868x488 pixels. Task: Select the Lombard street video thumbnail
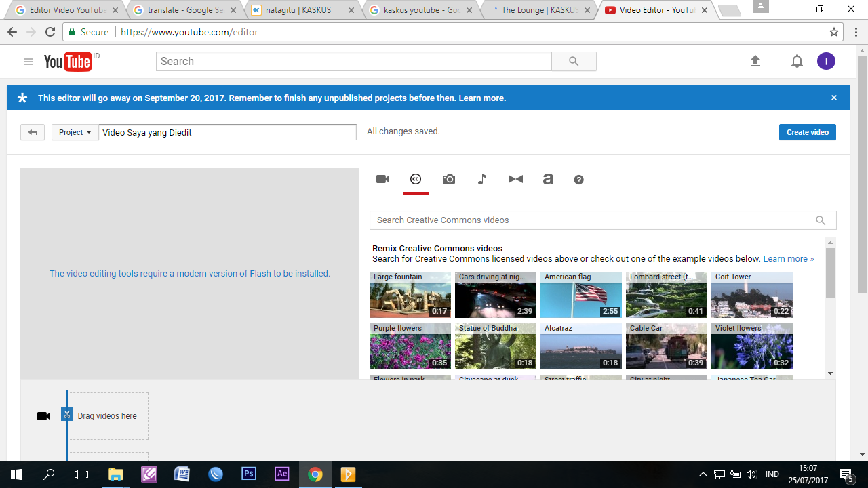(667, 295)
